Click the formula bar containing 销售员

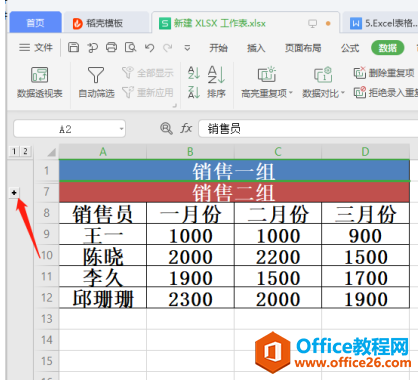tap(308, 129)
